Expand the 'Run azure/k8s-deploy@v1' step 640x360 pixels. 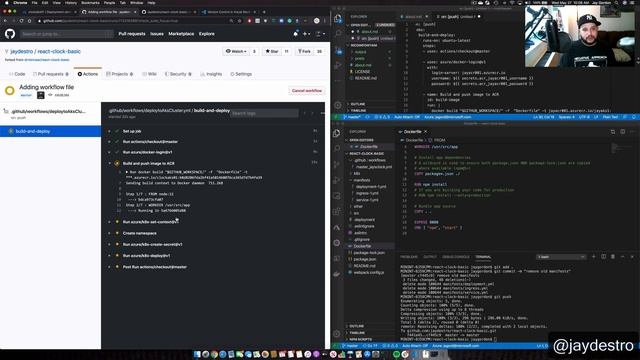tap(147, 256)
